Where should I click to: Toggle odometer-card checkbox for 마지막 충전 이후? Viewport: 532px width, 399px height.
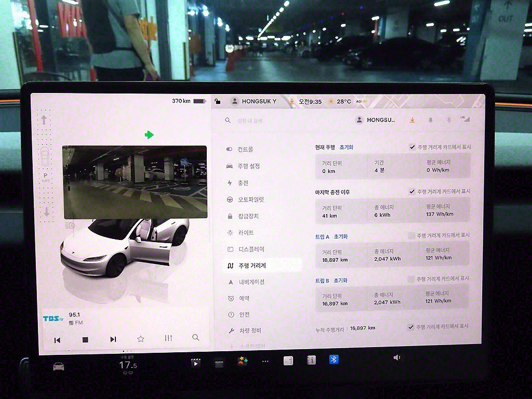point(411,192)
